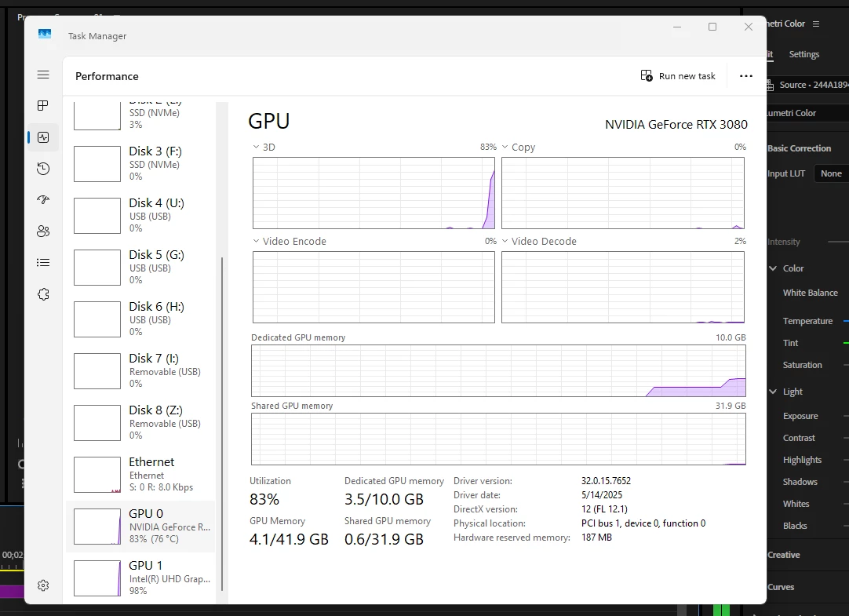Maximize the Task Manager window
This screenshot has height=616, width=849.
(712, 27)
